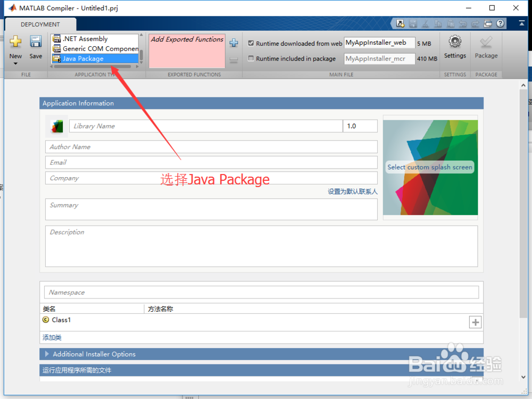Click application type horizontal scrollbar
This screenshot has height=399, width=532.
(x=92, y=66)
